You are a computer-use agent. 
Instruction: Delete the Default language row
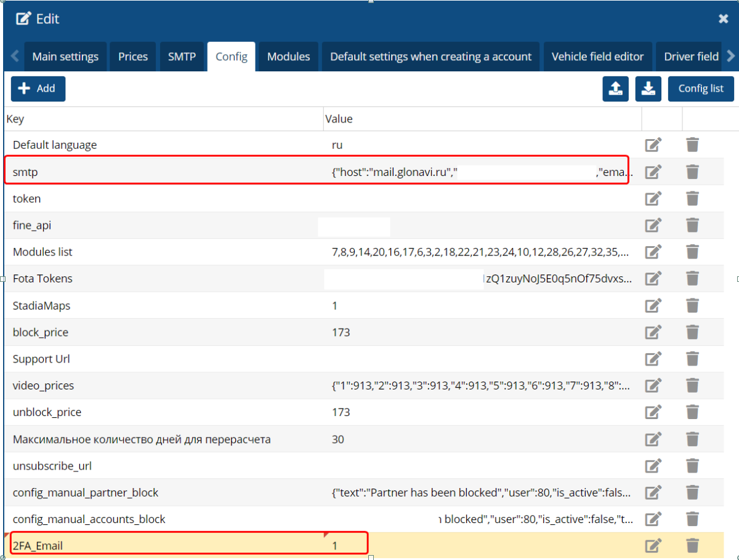click(x=692, y=145)
